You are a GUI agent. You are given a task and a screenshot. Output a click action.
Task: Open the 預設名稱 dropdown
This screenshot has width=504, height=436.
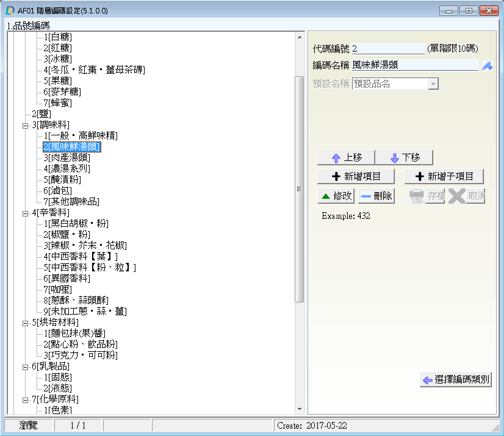click(433, 84)
